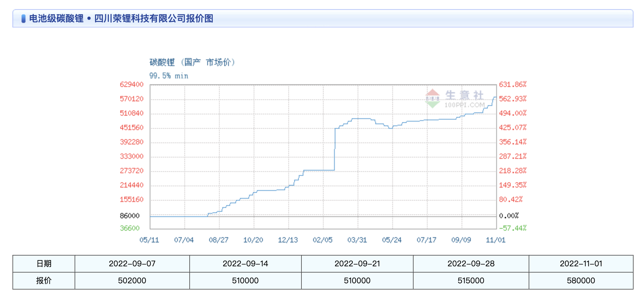Click the 02/05 x-axis date marker
Screen dimensions: 644x298
coord(323,240)
